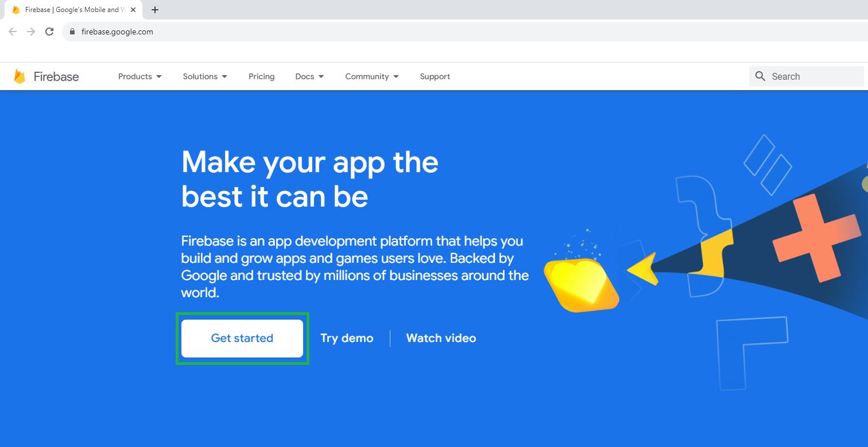
Task: Click the browser forward arrow
Action: [31, 32]
